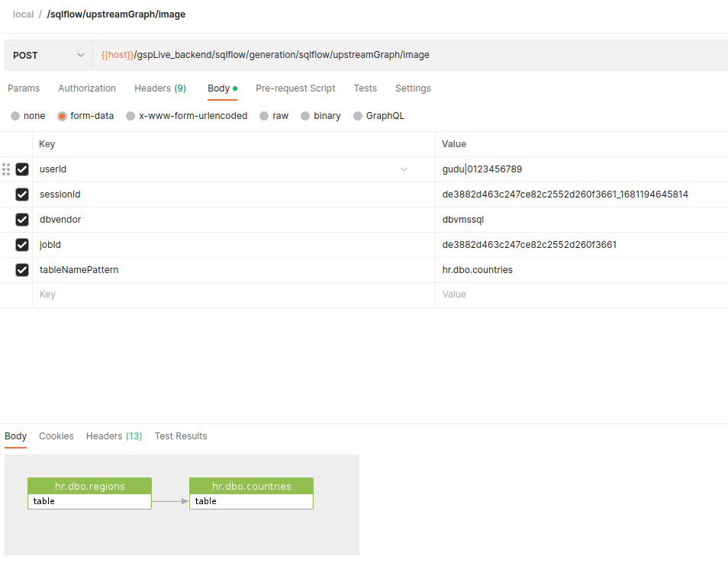Uncheck the sessionId row checkbox

(x=22, y=194)
